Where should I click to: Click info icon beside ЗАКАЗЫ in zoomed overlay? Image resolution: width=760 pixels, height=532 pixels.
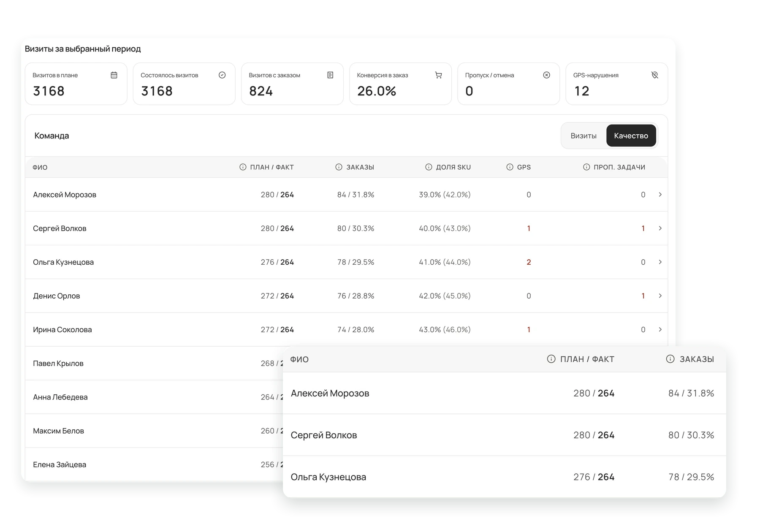pyautogui.click(x=670, y=359)
